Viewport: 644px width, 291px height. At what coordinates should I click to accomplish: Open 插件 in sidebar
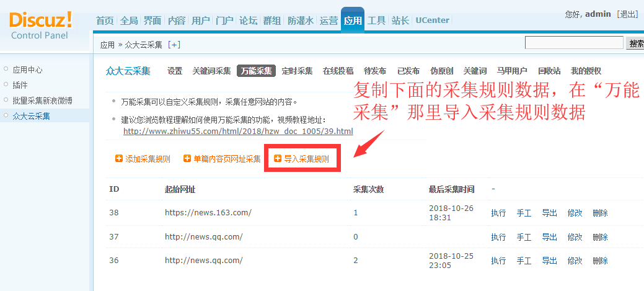point(20,85)
